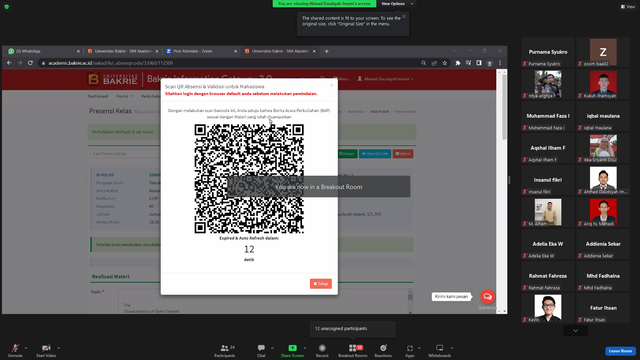The image size is (640, 360).
Task: Open Zoom Apps
Action: 409,350
